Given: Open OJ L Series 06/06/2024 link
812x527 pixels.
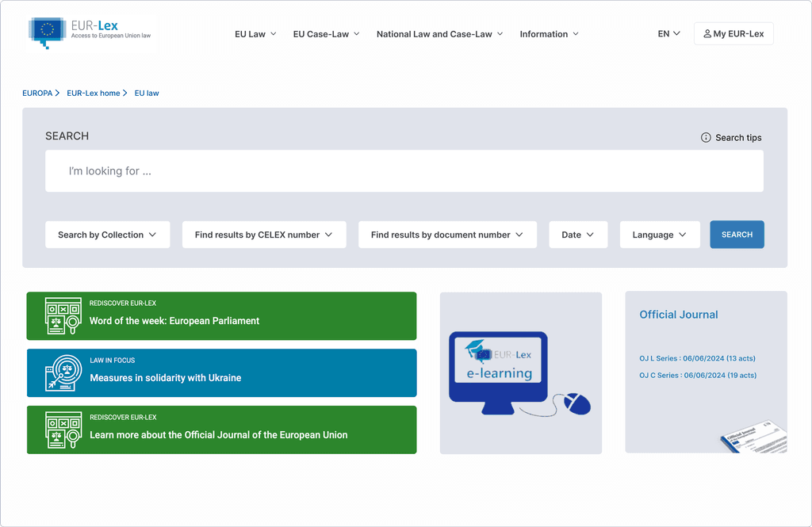Looking at the screenshot, I should point(697,358).
